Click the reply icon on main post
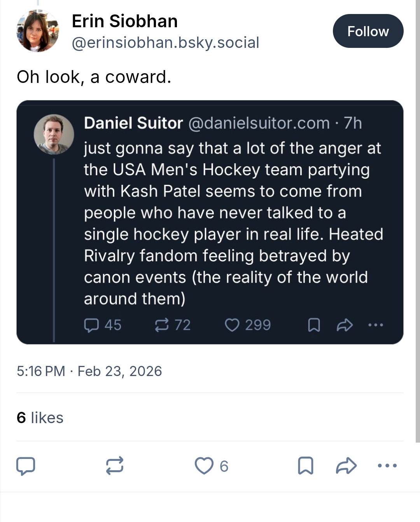 tap(26, 466)
